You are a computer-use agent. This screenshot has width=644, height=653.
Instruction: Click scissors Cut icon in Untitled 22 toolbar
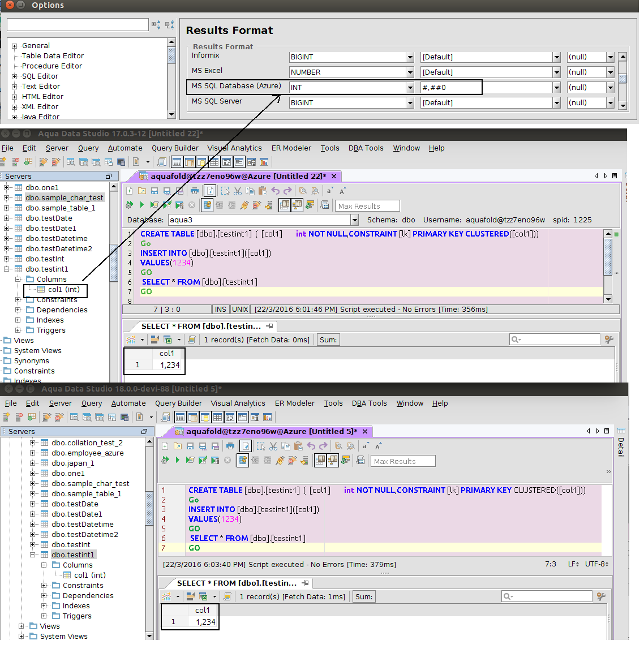click(238, 191)
